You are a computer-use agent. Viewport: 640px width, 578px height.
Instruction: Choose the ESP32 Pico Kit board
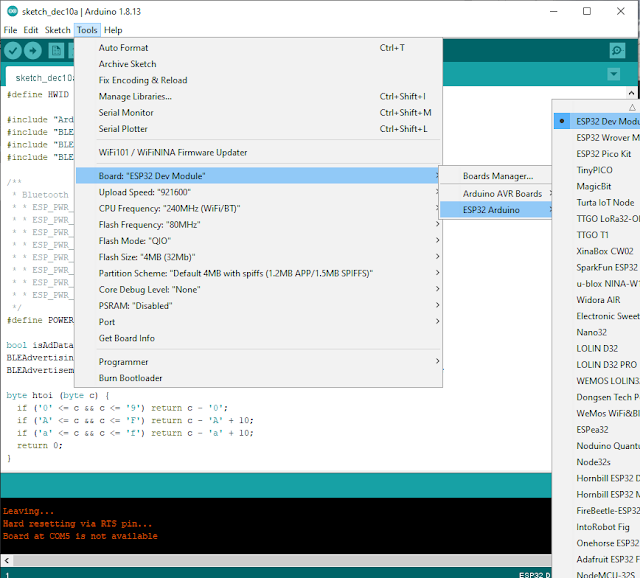click(597, 154)
